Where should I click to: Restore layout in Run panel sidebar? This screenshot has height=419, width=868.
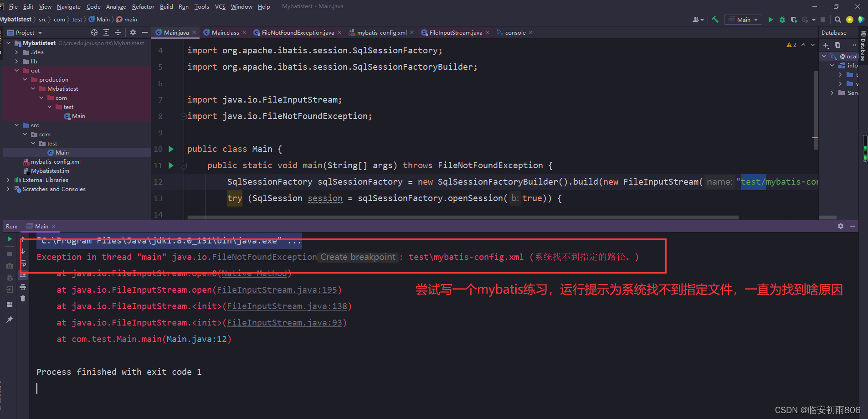(x=10, y=305)
